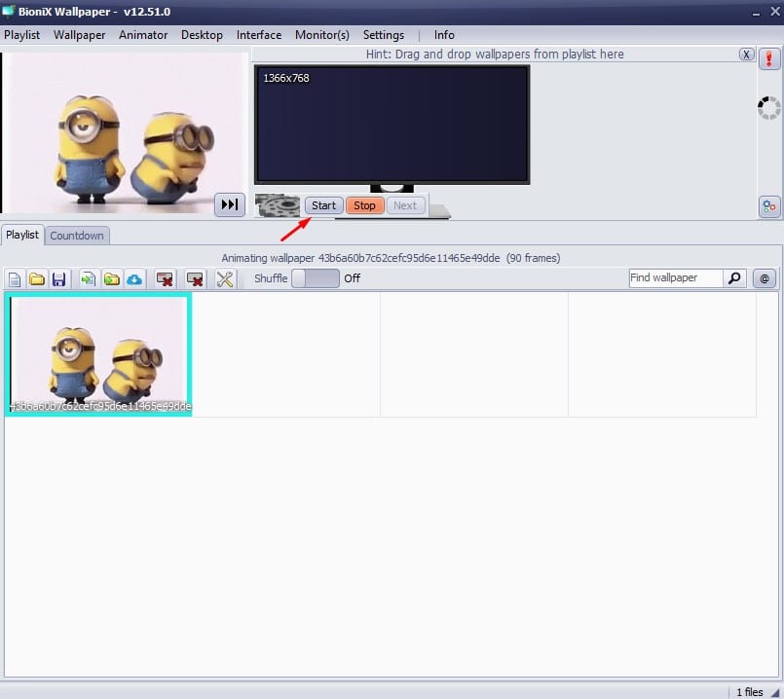Image resolution: width=784 pixels, height=699 pixels.
Task: Open the wrench and screwdriver tools icon
Action: click(x=225, y=278)
